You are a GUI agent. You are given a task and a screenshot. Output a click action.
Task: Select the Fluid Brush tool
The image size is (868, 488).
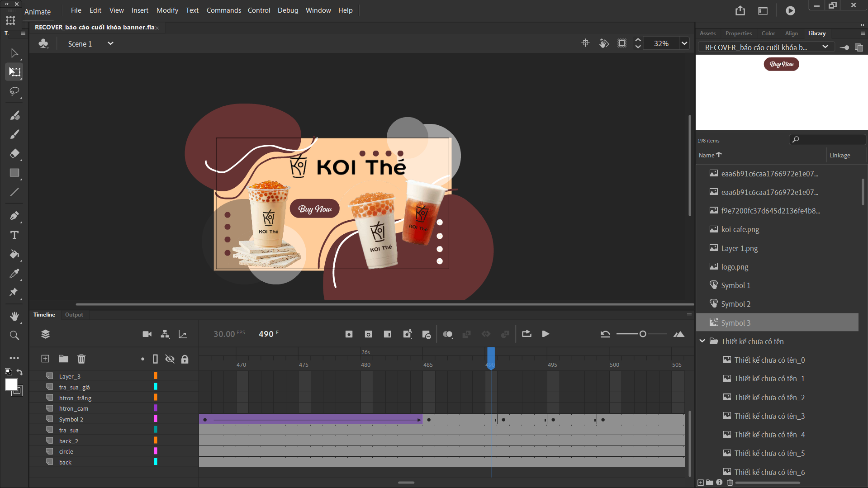(14, 115)
